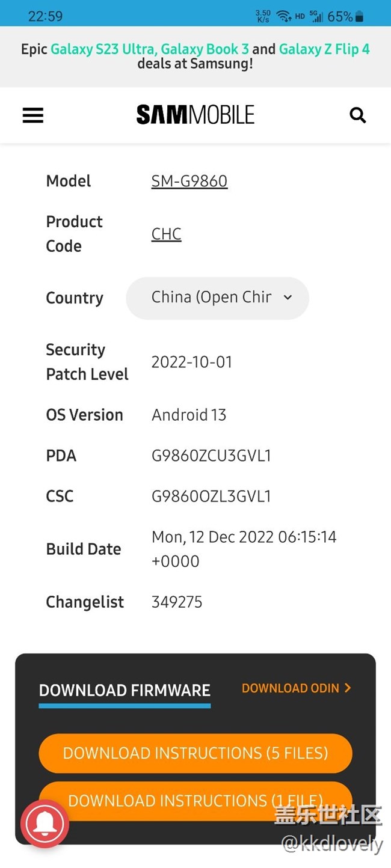This screenshot has width=391, height=868.
Task: Tap the PDA value G9860ZCU3GVL1
Action: pyautogui.click(x=211, y=456)
